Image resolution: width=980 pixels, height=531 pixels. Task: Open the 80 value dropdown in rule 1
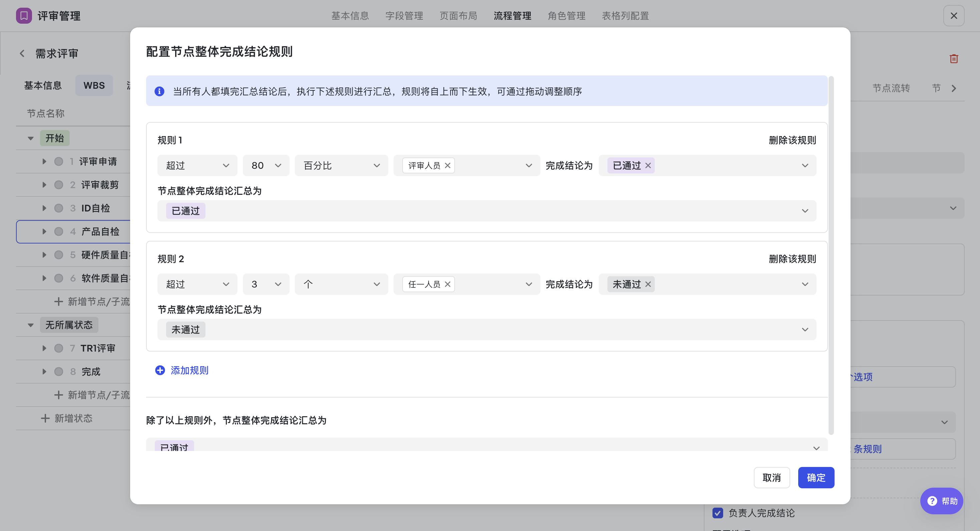point(266,165)
